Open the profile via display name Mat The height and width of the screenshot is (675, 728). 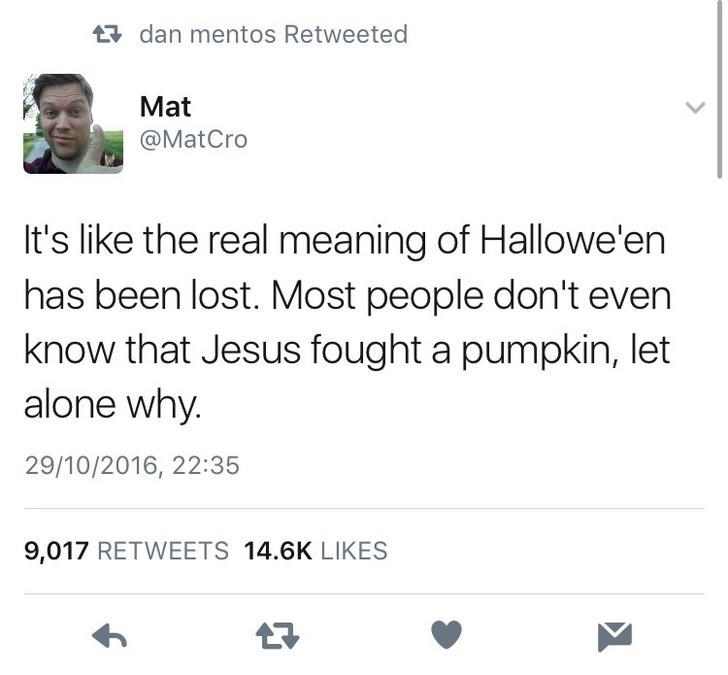[165, 106]
